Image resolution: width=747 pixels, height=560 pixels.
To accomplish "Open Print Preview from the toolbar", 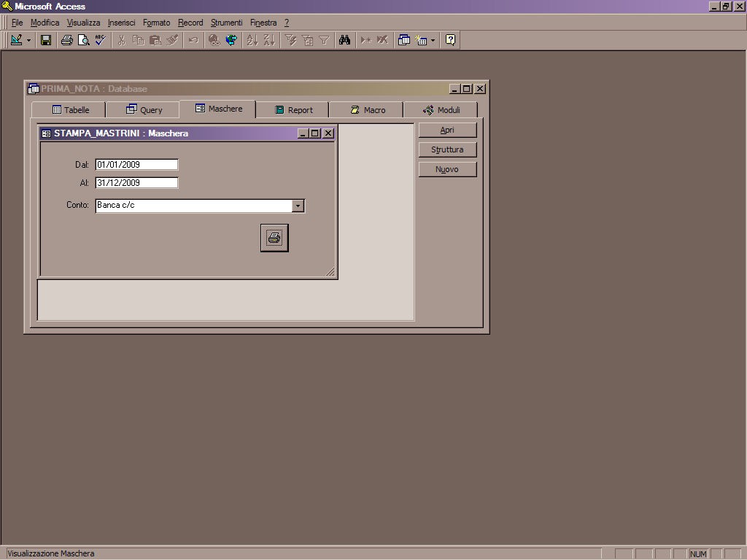I will tap(84, 40).
